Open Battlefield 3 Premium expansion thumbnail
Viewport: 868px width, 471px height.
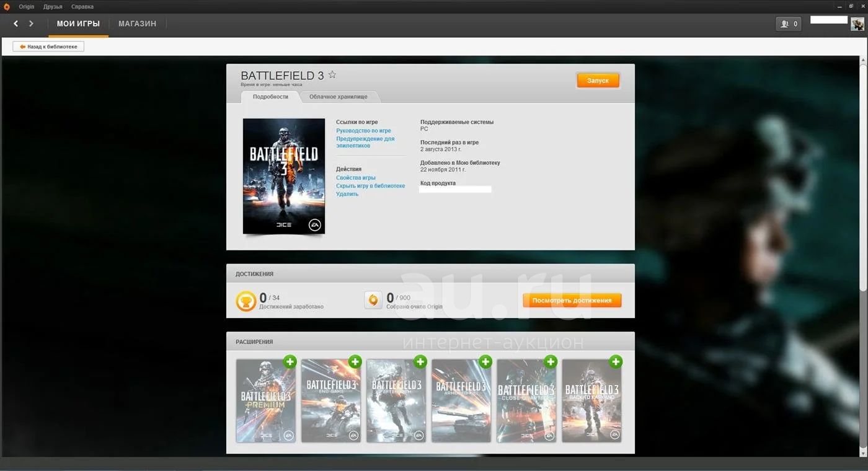point(266,401)
